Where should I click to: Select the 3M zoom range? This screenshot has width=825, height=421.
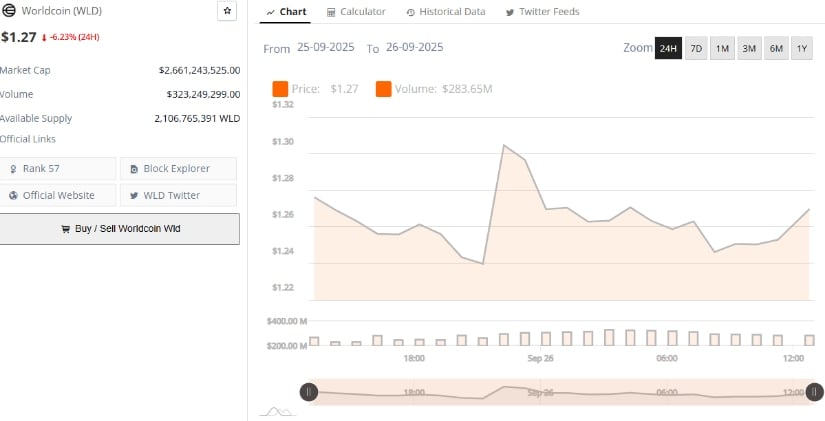point(749,48)
